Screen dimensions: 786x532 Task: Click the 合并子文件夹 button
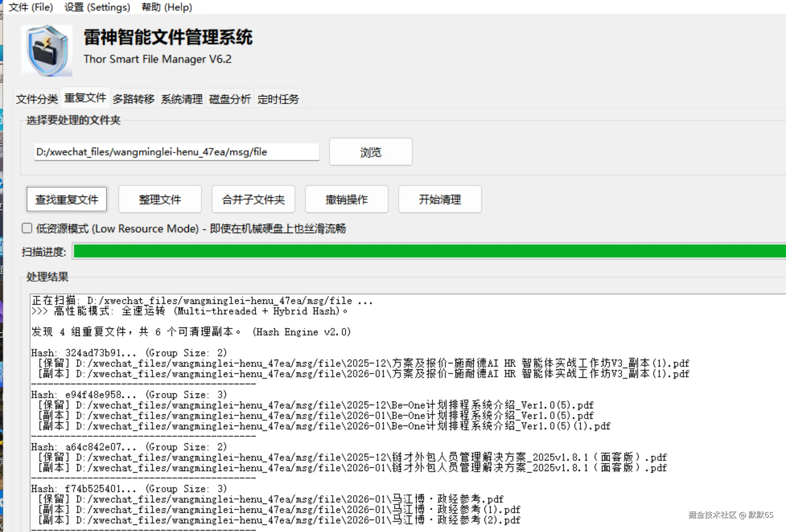pos(253,199)
